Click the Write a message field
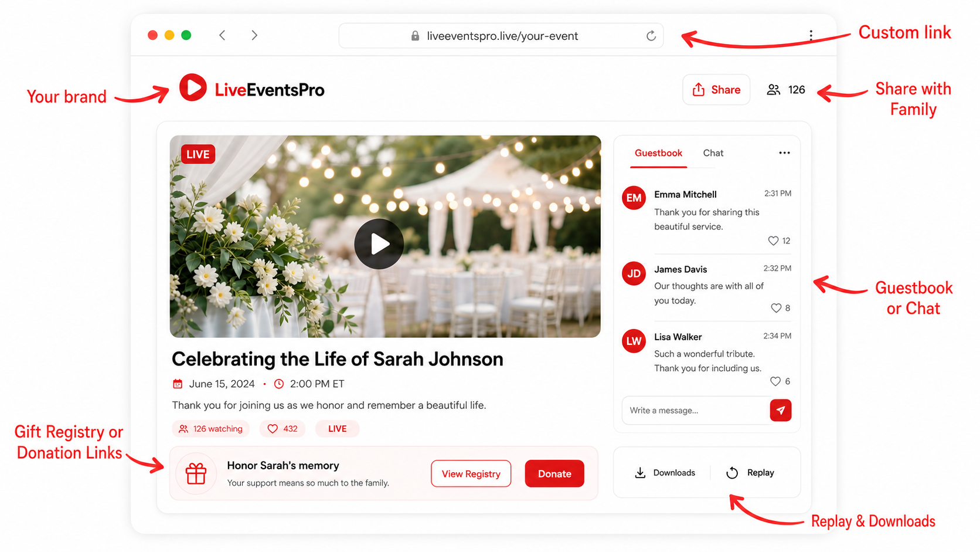This screenshot has height=552, width=980. (696, 410)
